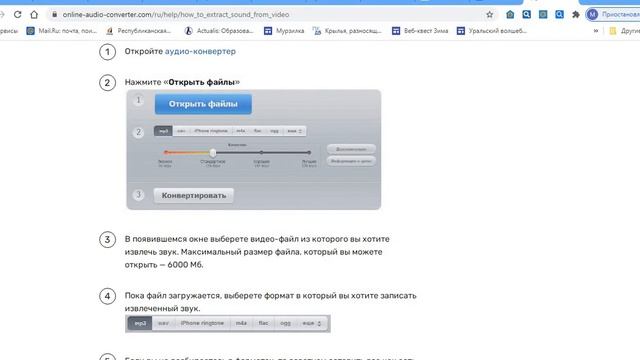Reload the page with the refresh icon
Image resolution: width=640 pixels, height=360 pixels.
coord(18,15)
